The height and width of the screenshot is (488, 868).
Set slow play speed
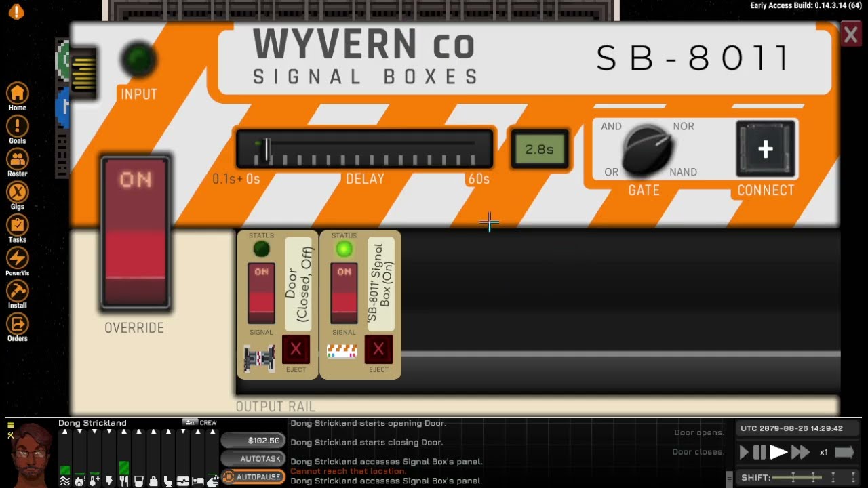[x=744, y=452]
